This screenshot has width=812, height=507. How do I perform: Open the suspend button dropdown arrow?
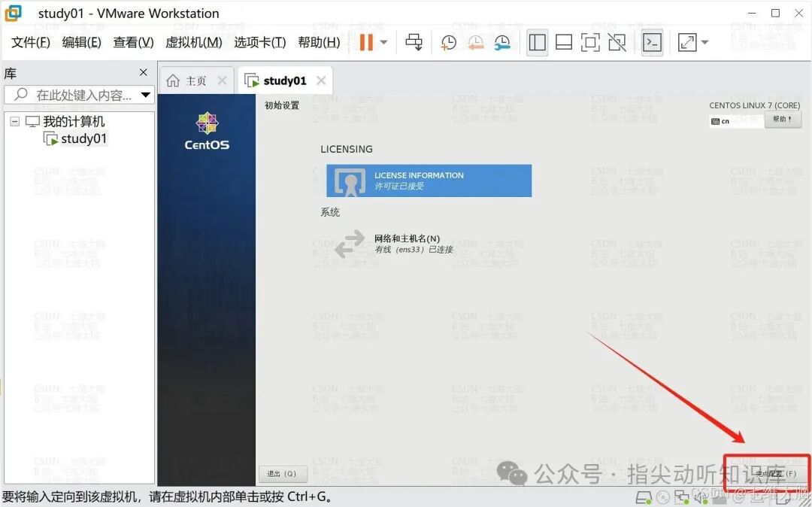(382, 42)
